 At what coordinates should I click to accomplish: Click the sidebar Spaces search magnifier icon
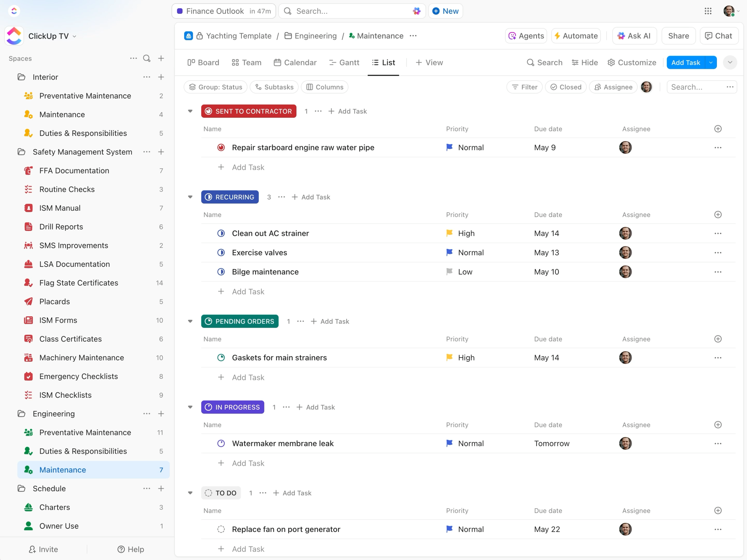tap(147, 58)
